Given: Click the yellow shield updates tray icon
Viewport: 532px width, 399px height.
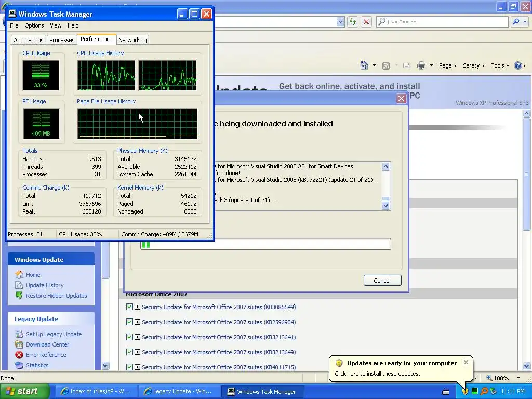Looking at the screenshot, I should click(465, 391).
